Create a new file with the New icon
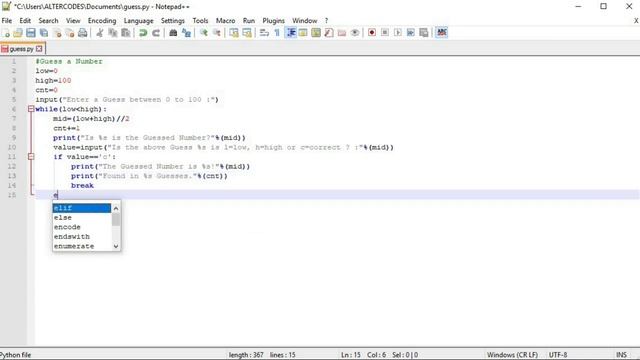 (5, 33)
